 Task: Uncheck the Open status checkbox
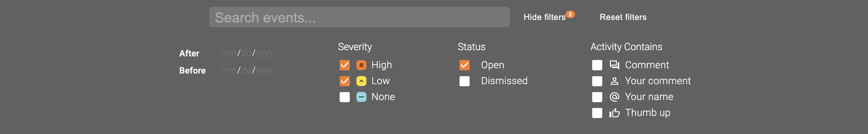(464, 65)
